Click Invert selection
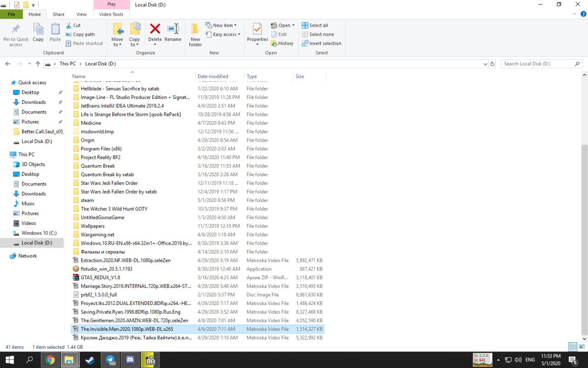Screen dimensions: 588x368 coord(322,43)
